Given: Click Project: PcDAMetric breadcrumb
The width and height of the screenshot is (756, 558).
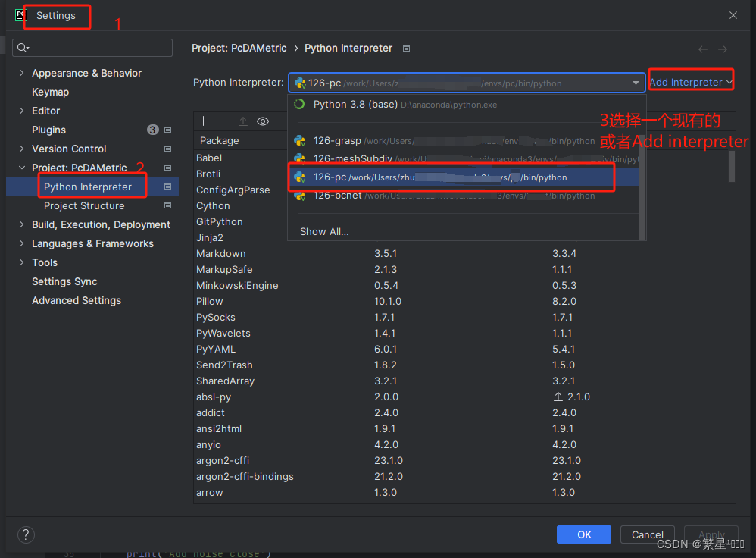Looking at the screenshot, I should click(239, 49).
